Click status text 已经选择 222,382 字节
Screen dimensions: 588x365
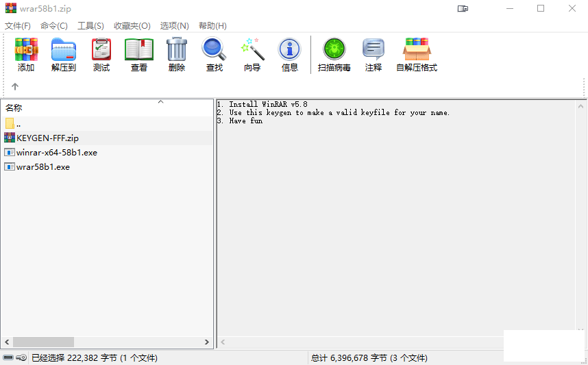pos(95,358)
